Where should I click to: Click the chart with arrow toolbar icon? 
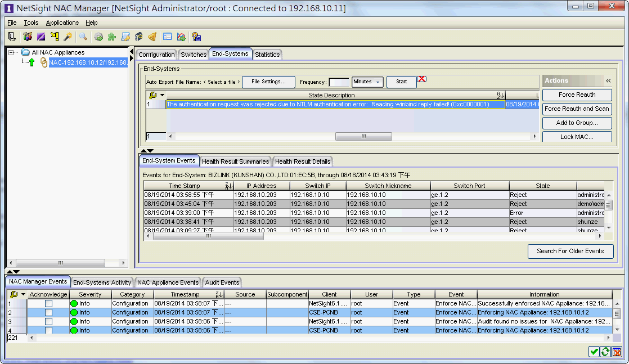click(x=181, y=37)
